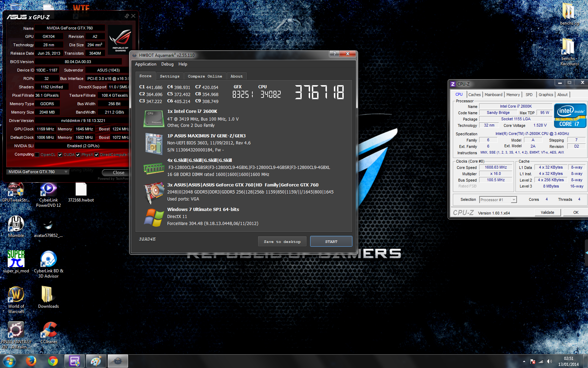The width and height of the screenshot is (588, 368).
Task: Click Save to desktop in Aquamark
Action: 282,241
